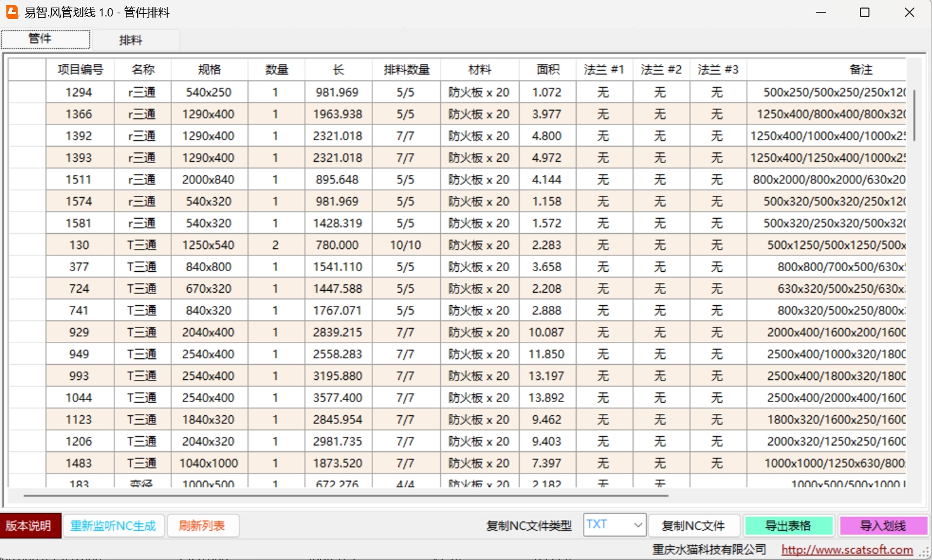Select the 管件 tab

(40, 39)
